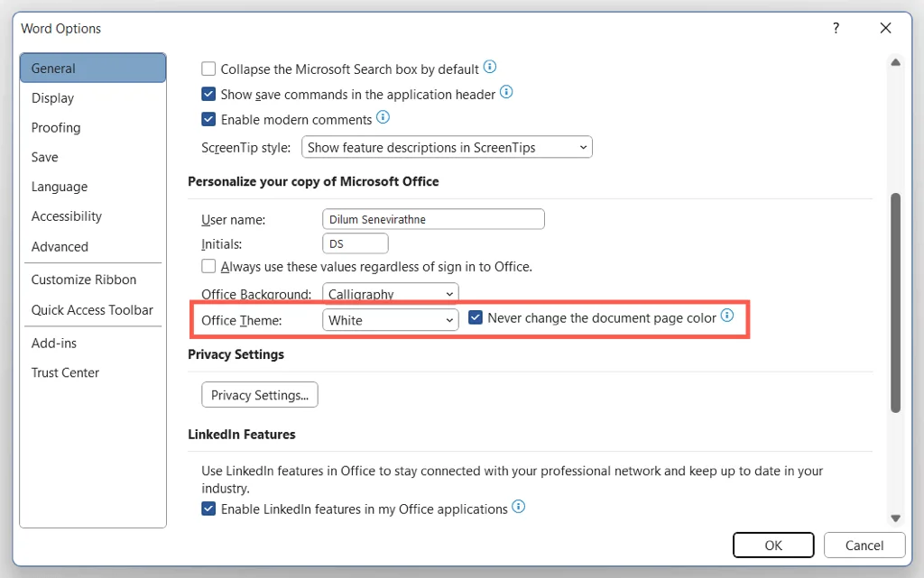Check Always use these values checkbox
The height and width of the screenshot is (578, 924).
coord(208,266)
